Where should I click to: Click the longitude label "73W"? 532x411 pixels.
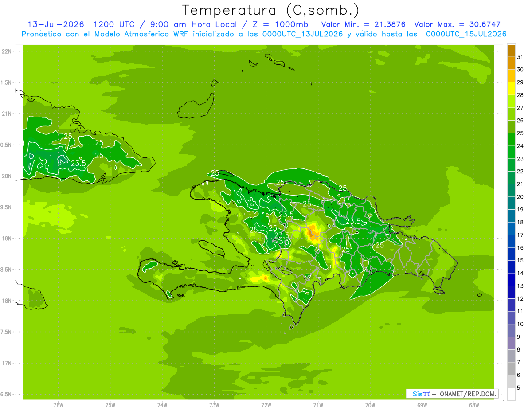pyautogui.click(x=214, y=405)
